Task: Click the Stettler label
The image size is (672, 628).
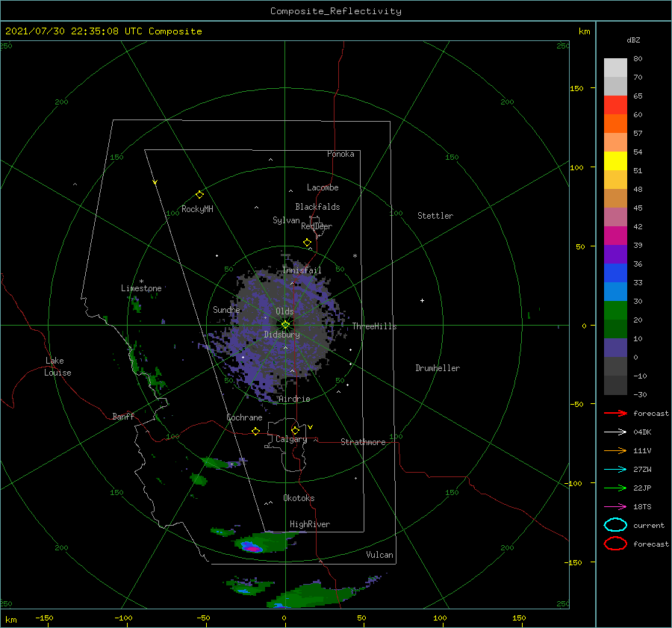Action: [x=435, y=216]
